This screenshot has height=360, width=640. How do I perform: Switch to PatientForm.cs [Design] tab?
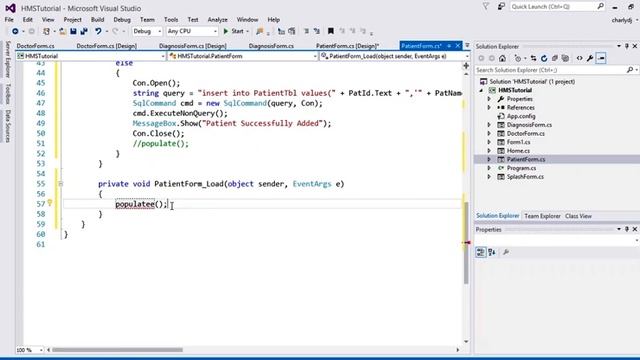pos(347,46)
